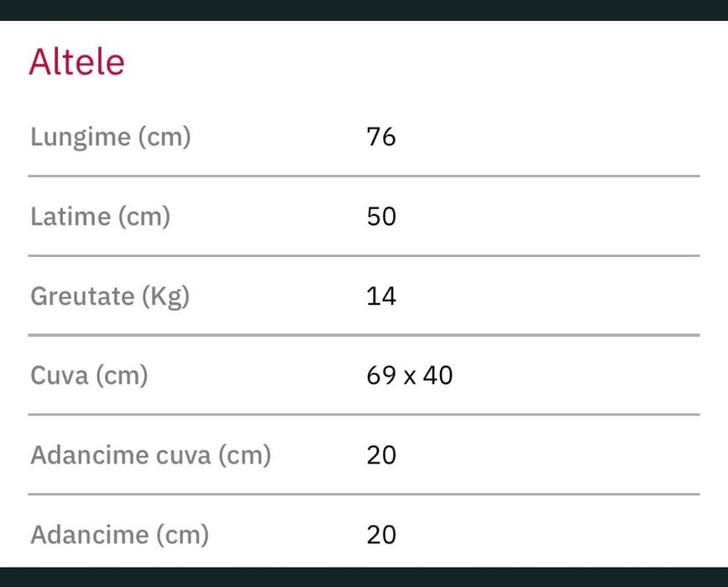Click the dark bar above Altele heading
The height and width of the screenshot is (587, 728).
(364, 10)
